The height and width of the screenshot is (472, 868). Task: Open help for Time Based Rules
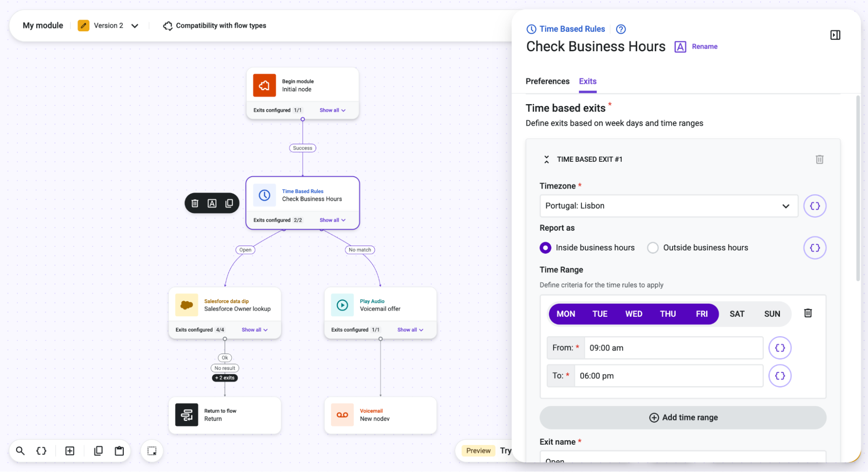click(x=621, y=29)
